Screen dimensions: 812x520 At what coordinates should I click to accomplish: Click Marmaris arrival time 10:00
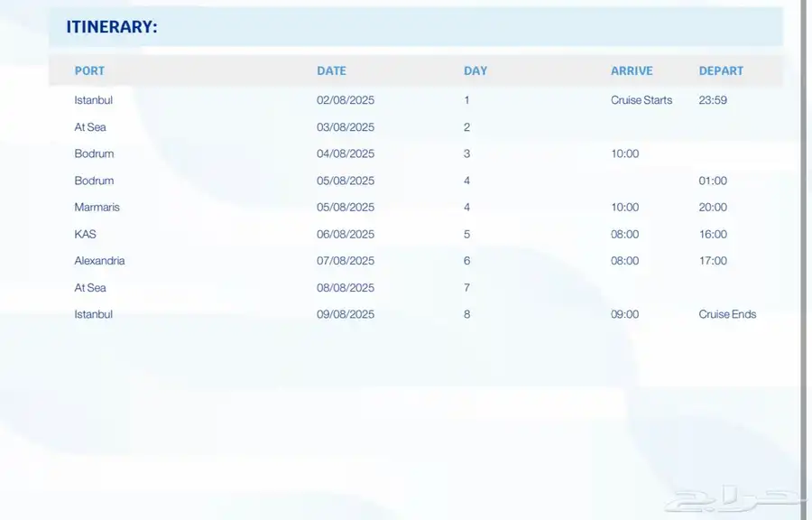point(624,207)
